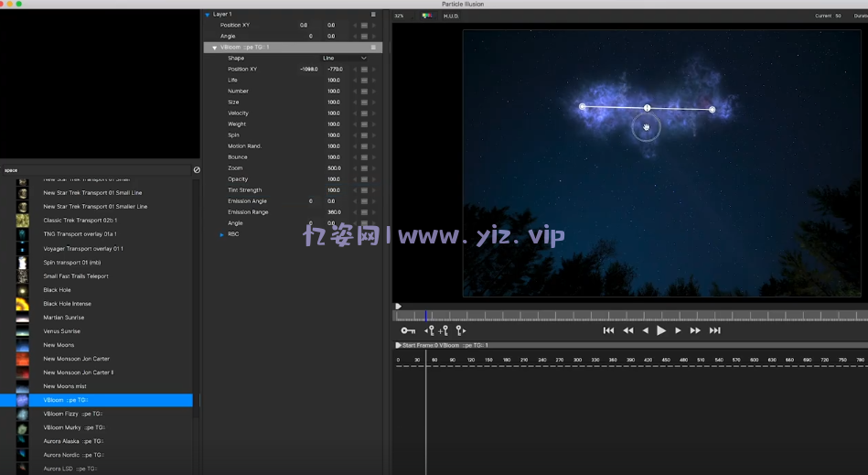Toggle keyframe button for Zoom parameter
The height and width of the screenshot is (475, 868).
pyautogui.click(x=364, y=168)
